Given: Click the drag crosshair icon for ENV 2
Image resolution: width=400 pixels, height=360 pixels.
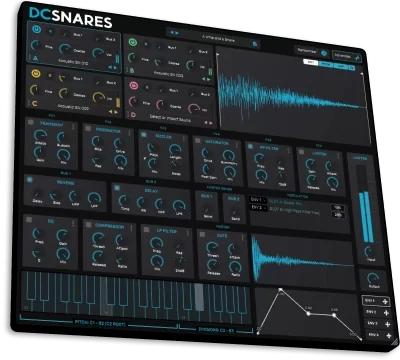Looking at the screenshot, I should point(387,313).
